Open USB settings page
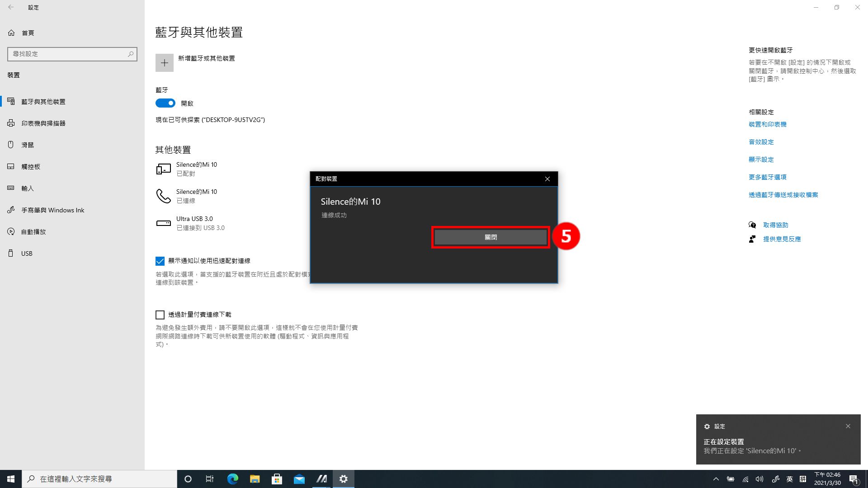 pyautogui.click(x=72, y=253)
